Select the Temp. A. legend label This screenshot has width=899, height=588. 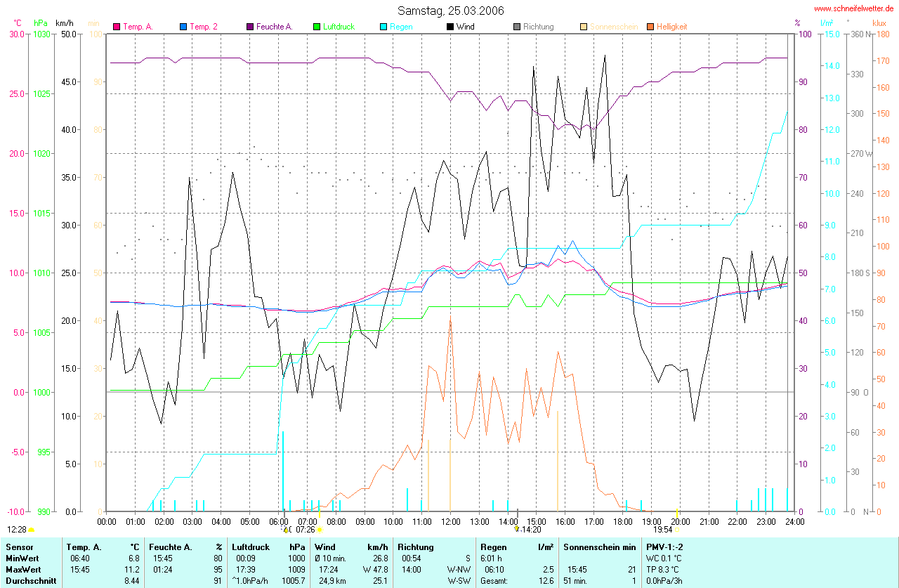(x=138, y=27)
